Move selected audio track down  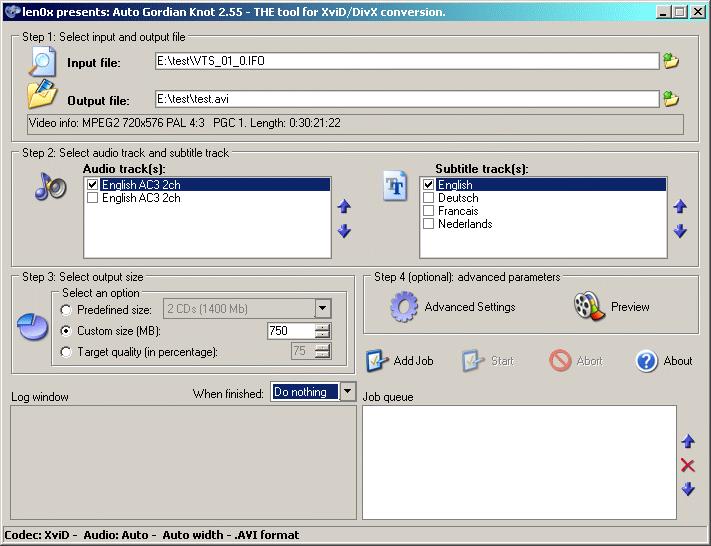(344, 231)
